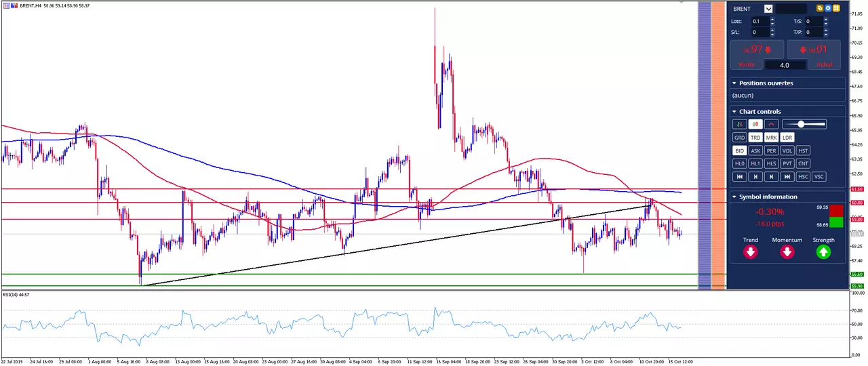This screenshot has height=366, width=868.
Task: Jump to chart start with the rewind icon
Action: (739, 176)
